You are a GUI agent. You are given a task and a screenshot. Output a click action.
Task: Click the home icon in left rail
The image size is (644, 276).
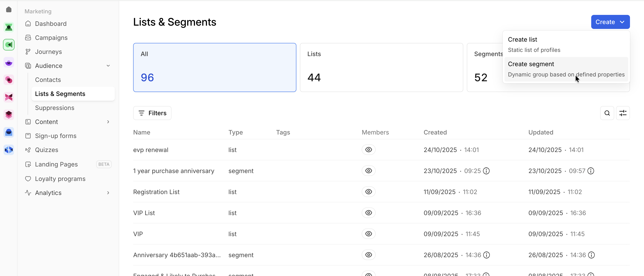click(x=9, y=9)
